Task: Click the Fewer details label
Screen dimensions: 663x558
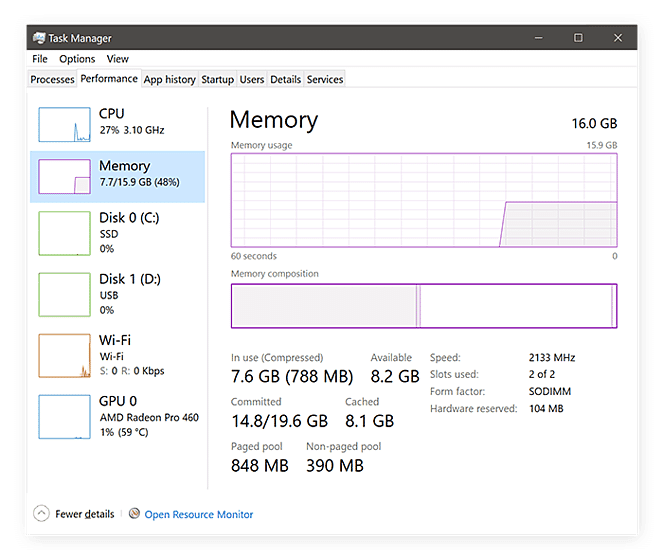Action: point(85,514)
